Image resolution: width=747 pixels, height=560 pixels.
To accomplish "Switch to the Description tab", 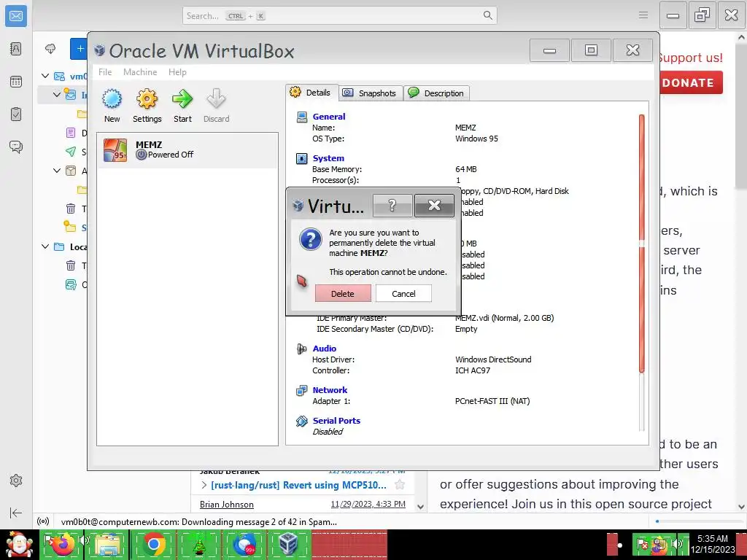I will click(437, 93).
